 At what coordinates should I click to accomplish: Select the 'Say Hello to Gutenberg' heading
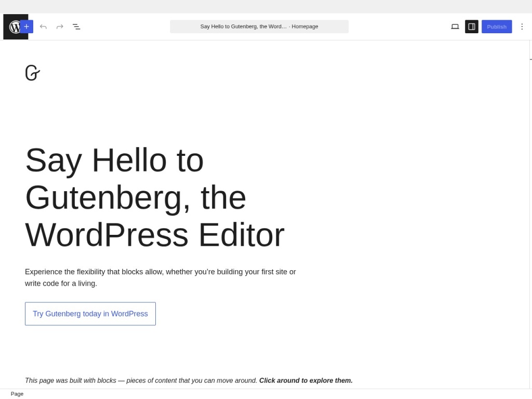pos(155,197)
